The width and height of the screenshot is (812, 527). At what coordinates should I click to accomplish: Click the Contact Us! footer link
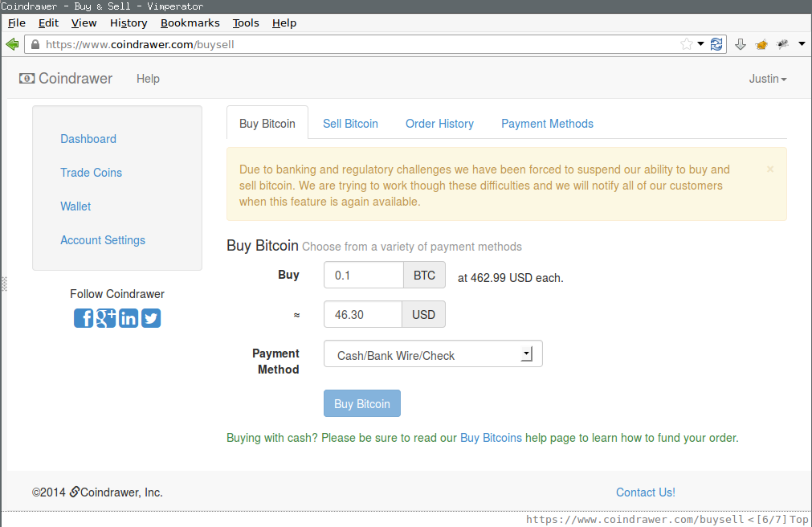(x=646, y=492)
